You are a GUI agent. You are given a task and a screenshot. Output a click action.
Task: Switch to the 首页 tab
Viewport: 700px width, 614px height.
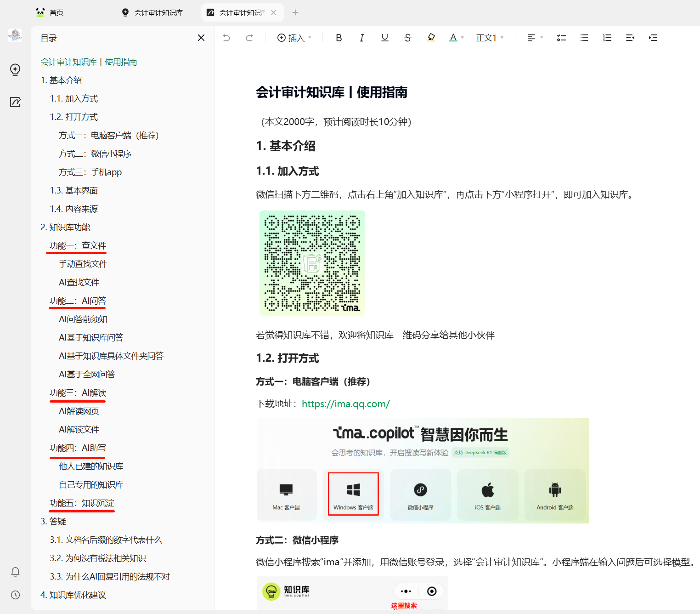pos(50,12)
